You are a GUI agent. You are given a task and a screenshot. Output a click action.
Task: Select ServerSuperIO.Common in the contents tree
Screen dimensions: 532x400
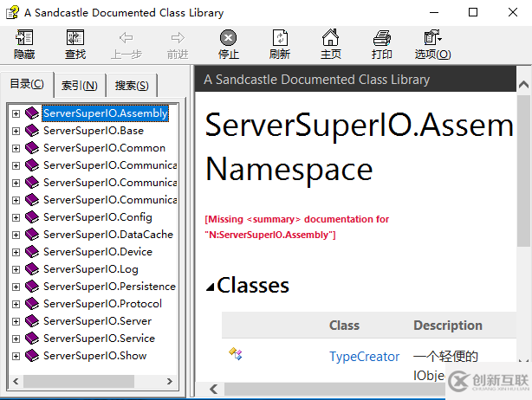tap(104, 148)
